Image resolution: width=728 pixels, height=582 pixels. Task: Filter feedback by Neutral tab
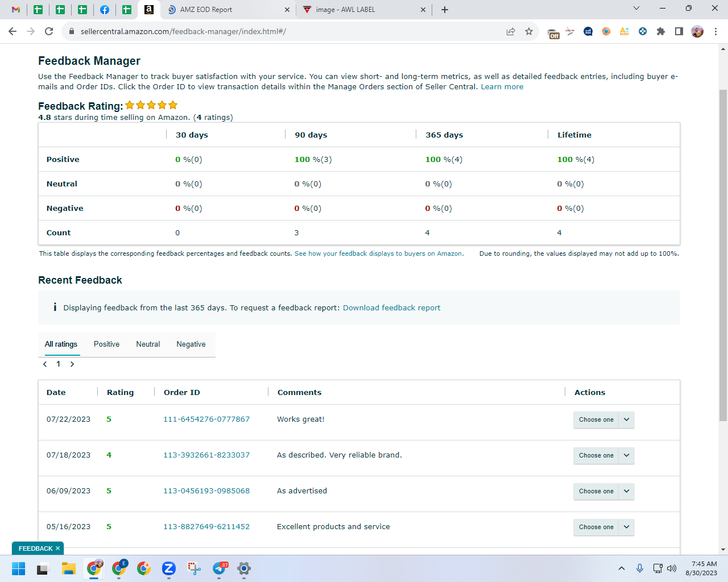coord(148,344)
